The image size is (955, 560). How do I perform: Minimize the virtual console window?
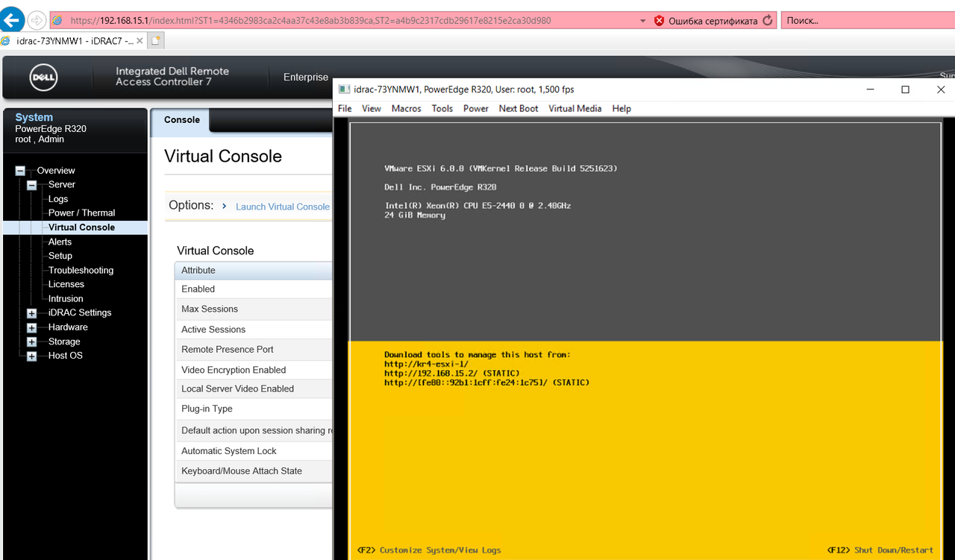click(870, 89)
